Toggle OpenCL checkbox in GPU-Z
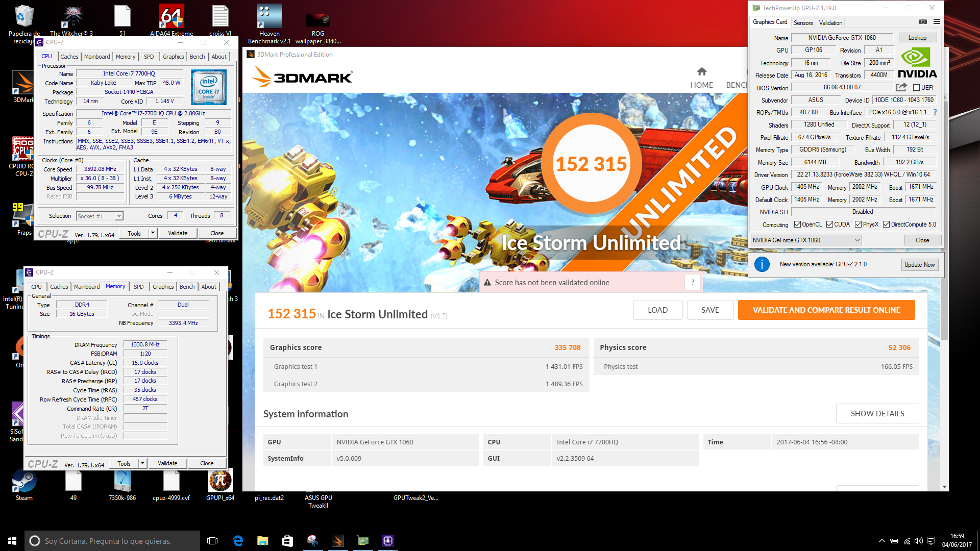980x551 pixels. [797, 224]
